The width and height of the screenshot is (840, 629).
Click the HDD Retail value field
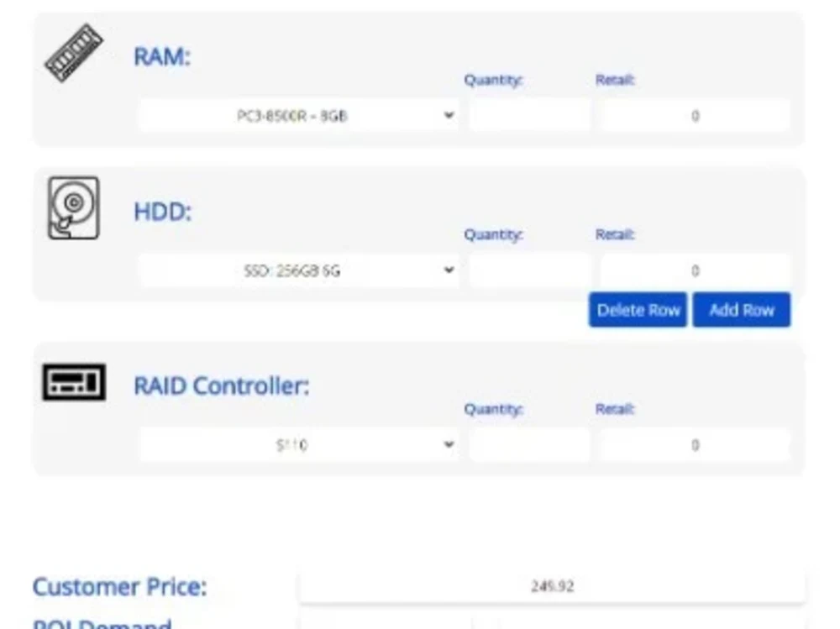(695, 270)
